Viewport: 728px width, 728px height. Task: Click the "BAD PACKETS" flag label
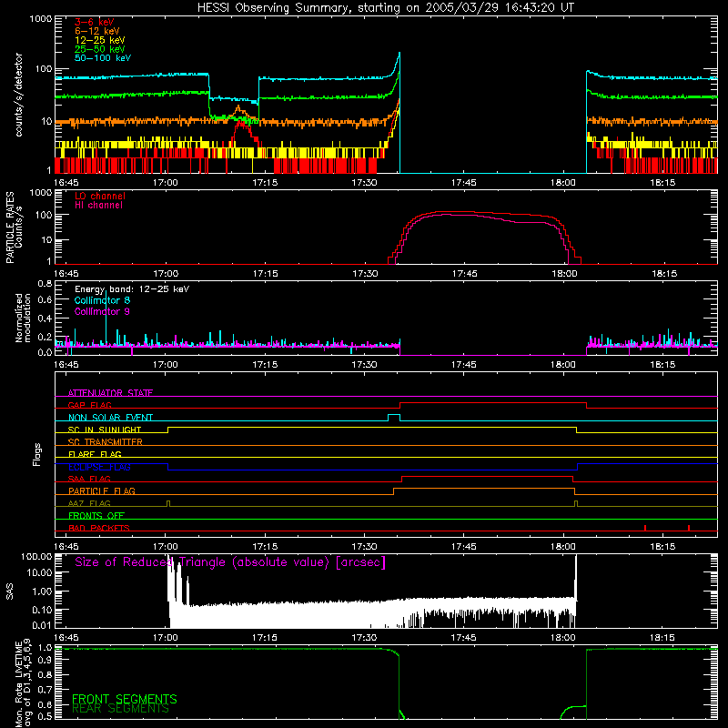(x=99, y=528)
